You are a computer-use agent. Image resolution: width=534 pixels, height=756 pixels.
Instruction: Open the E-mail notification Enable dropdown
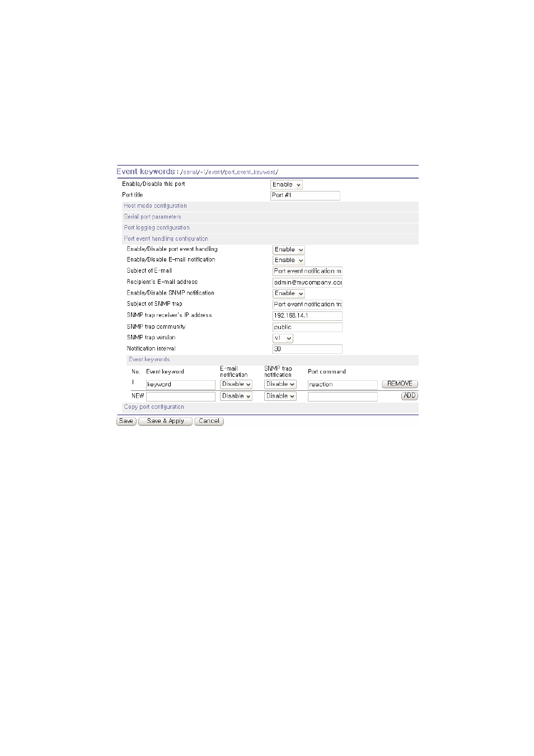coord(288,260)
